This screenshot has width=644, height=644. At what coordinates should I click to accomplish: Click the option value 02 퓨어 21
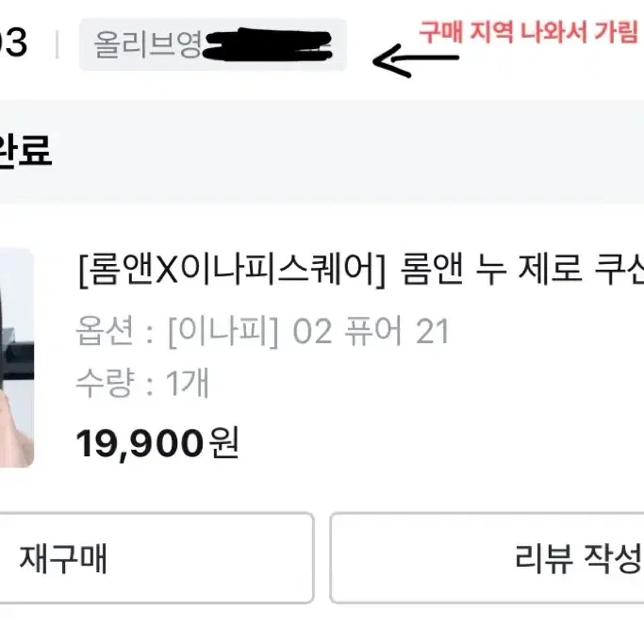click(x=371, y=331)
